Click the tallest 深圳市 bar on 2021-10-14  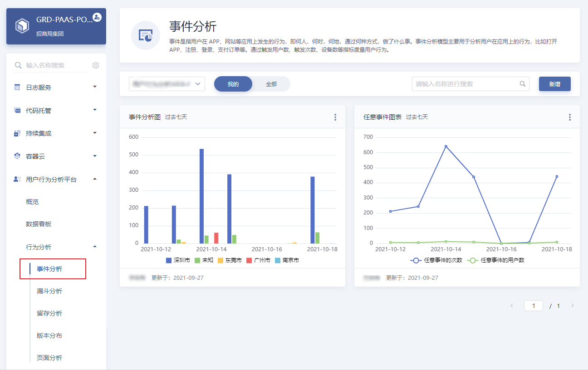pyautogui.click(x=201, y=196)
